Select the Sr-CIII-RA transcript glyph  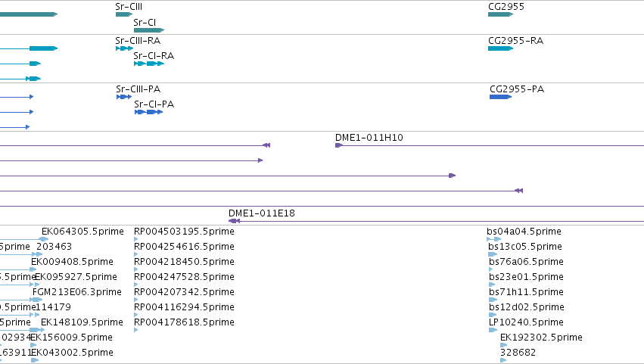124,48
